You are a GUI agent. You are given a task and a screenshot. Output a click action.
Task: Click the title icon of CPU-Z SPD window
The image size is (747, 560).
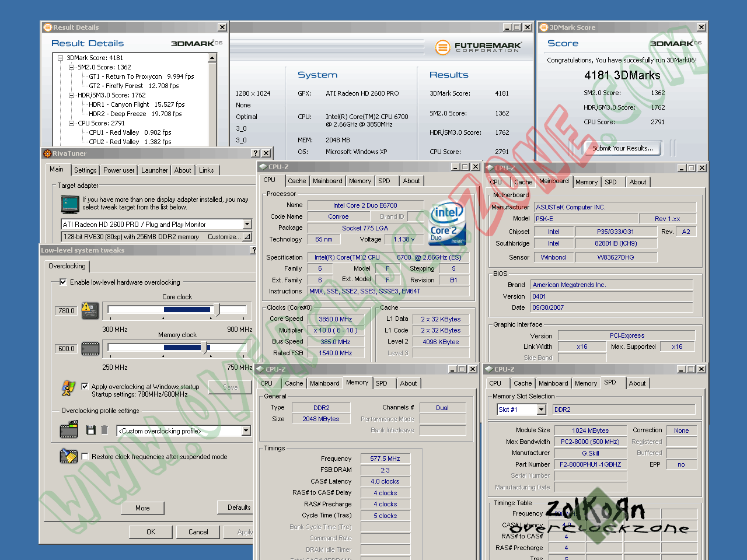(488, 369)
